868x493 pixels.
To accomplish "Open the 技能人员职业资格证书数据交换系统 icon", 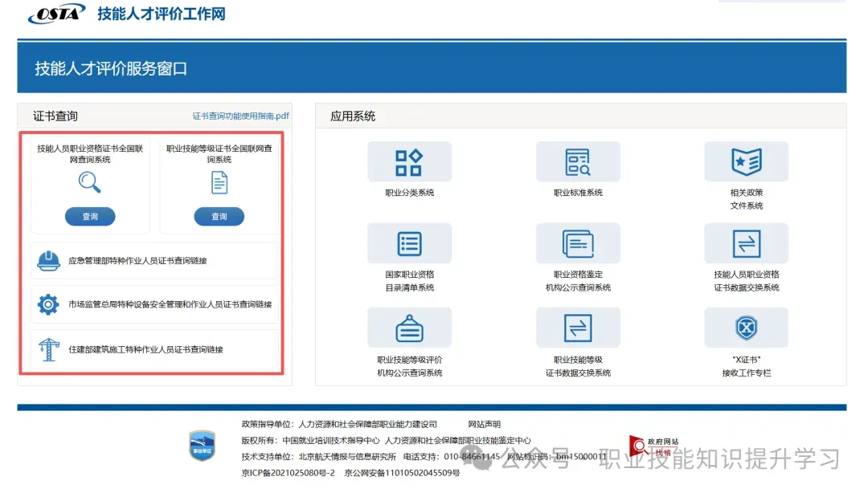I will [x=746, y=243].
